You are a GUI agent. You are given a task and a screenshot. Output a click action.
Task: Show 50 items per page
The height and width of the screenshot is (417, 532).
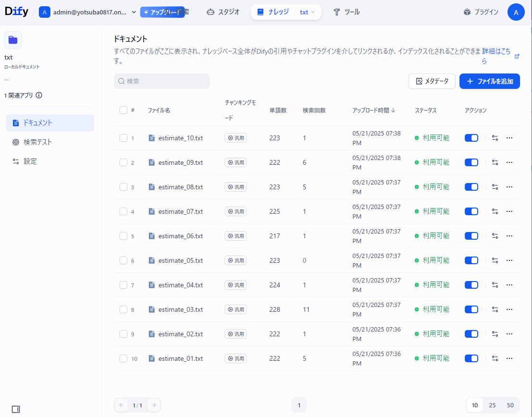[x=510, y=405]
